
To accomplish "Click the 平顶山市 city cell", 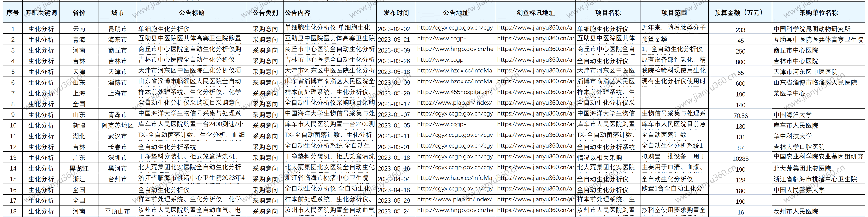I will [118, 211].
